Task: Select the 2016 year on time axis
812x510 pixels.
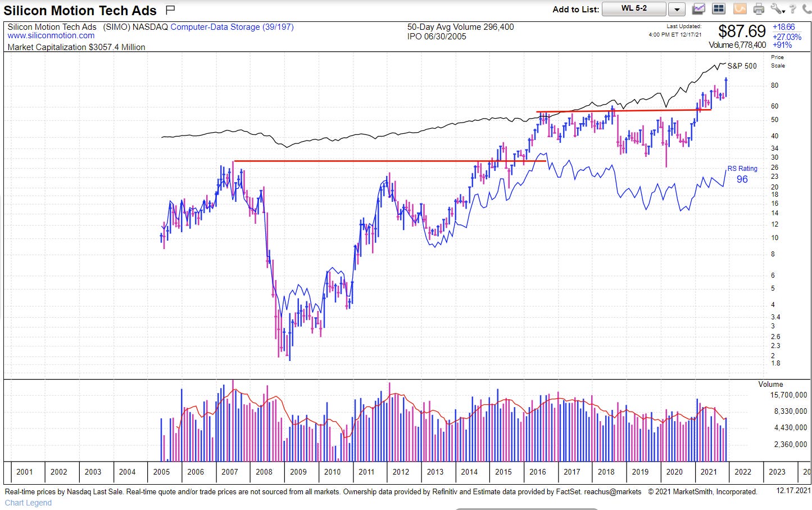Action: coord(538,472)
